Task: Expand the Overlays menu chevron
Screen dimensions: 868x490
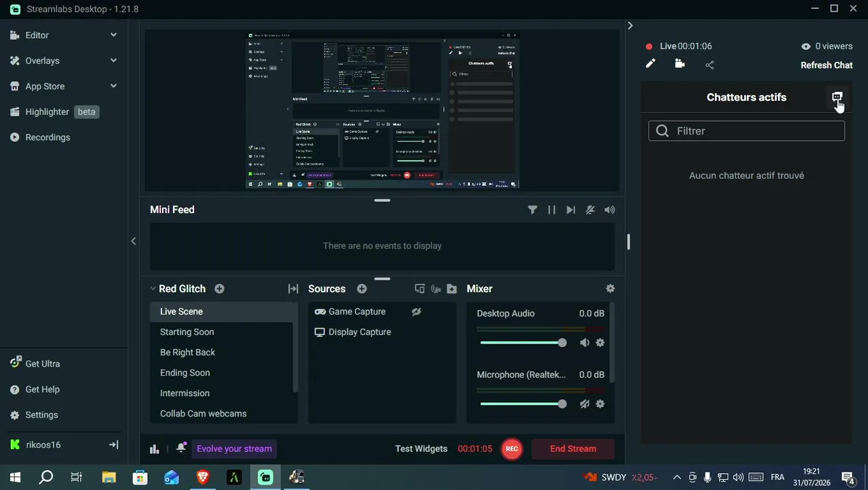Action: coord(114,61)
